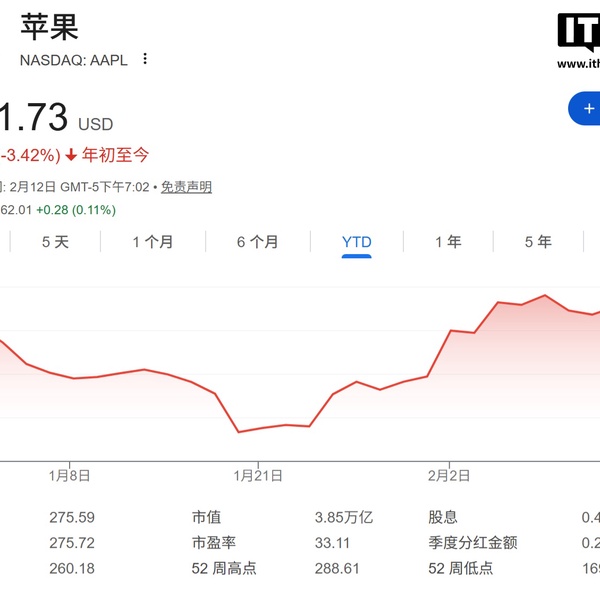Select the 1 个月 range tab
The height and width of the screenshot is (600, 600).
pyautogui.click(x=153, y=242)
